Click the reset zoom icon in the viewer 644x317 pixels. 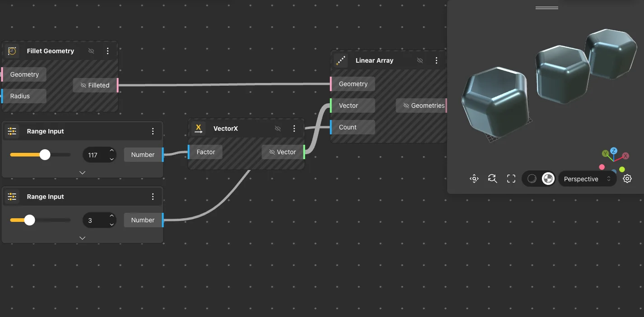click(x=492, y=179)
